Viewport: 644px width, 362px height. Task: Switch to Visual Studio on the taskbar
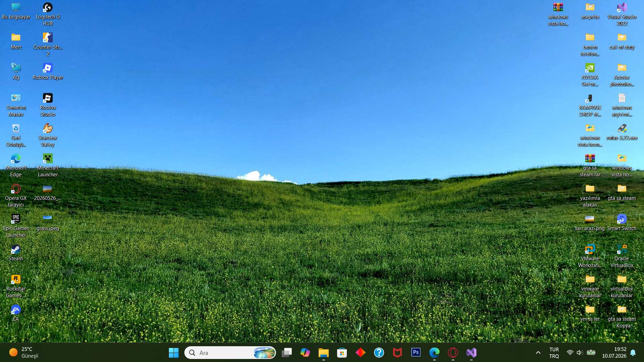tap(471, 353)
